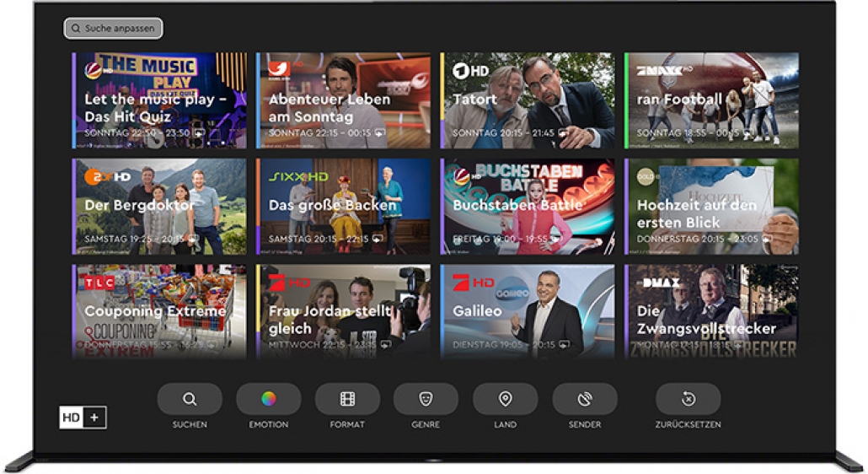The image size is (868, 474).
Task: Click the TLC logo on Couponing Extreme
Action: (x=99, y=283)
